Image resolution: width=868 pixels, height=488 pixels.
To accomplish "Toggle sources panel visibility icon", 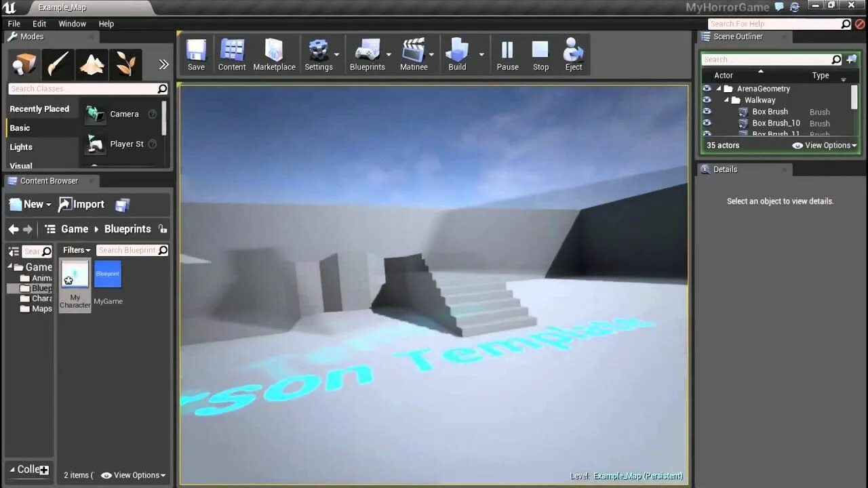I will (14, 251).
